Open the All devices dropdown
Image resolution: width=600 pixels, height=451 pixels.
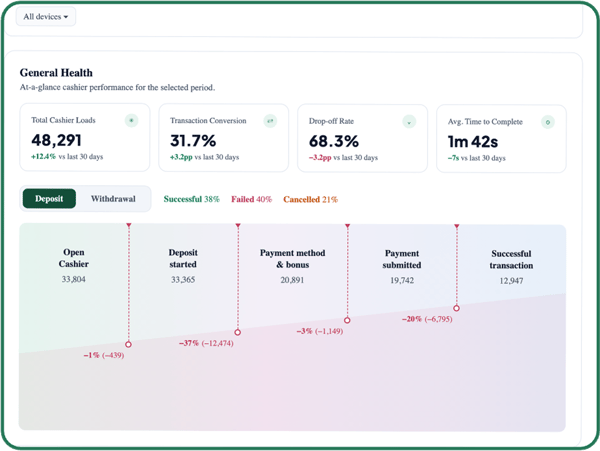(x=46, y=17)
